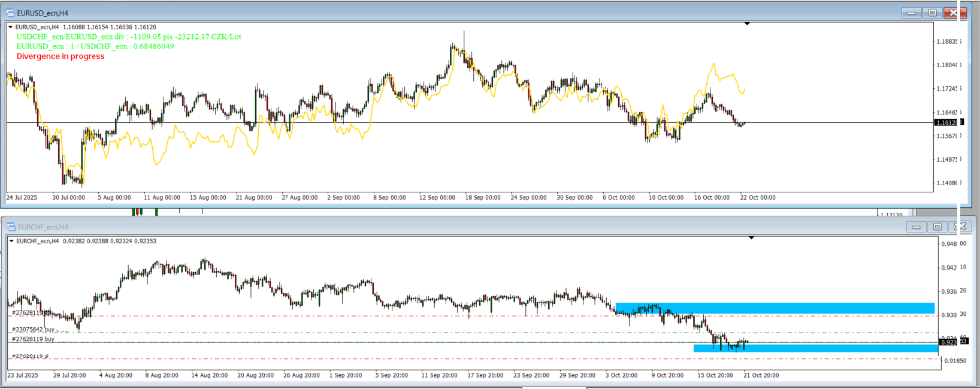
Task: Click the 1.1612 current price label
Action: 946,122
